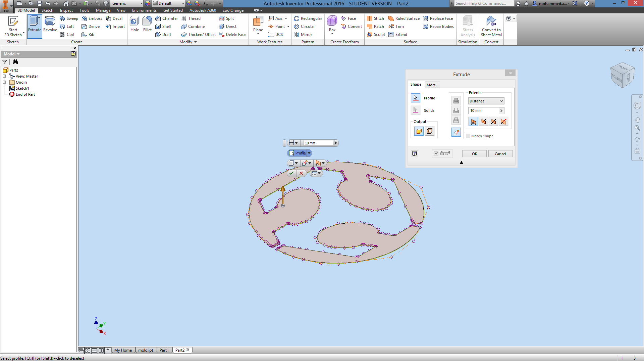Click the Search Help & Commands box

pyautogui.click(x=484, y=3)
